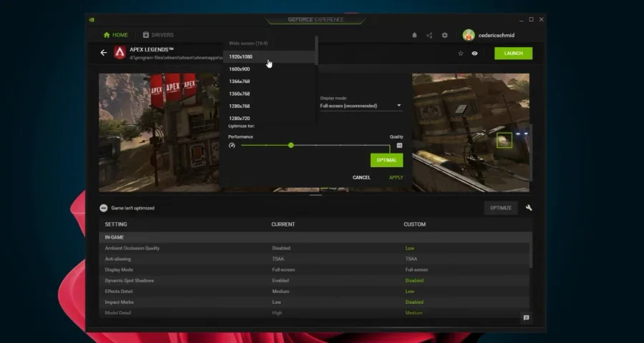Screen dimensions: 644x343
Task: Click CANCEL in the settings dialog
Action: click(x=361, y=177)
